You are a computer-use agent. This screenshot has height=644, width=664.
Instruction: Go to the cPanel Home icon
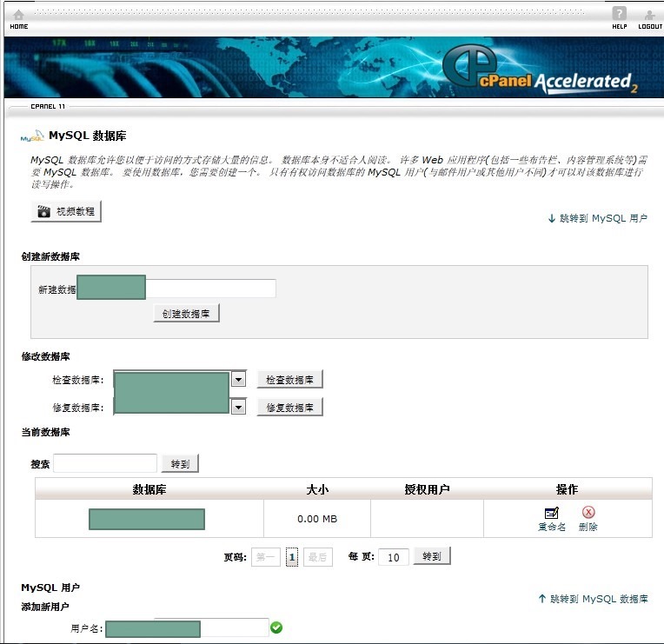point(18,16)
